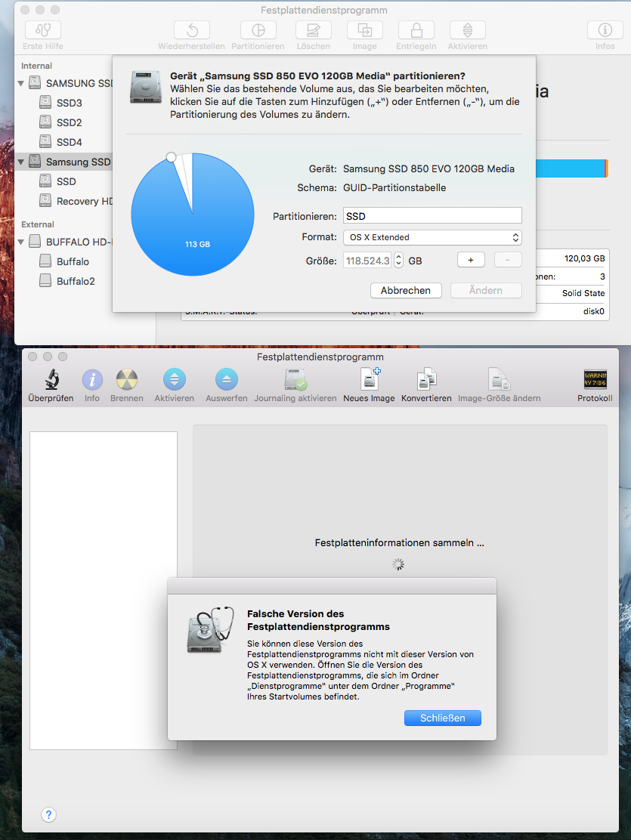The width and height of the screenshot is (631, 840).
Task: Click the Überprüfen microscope icon
Action: 51,380
